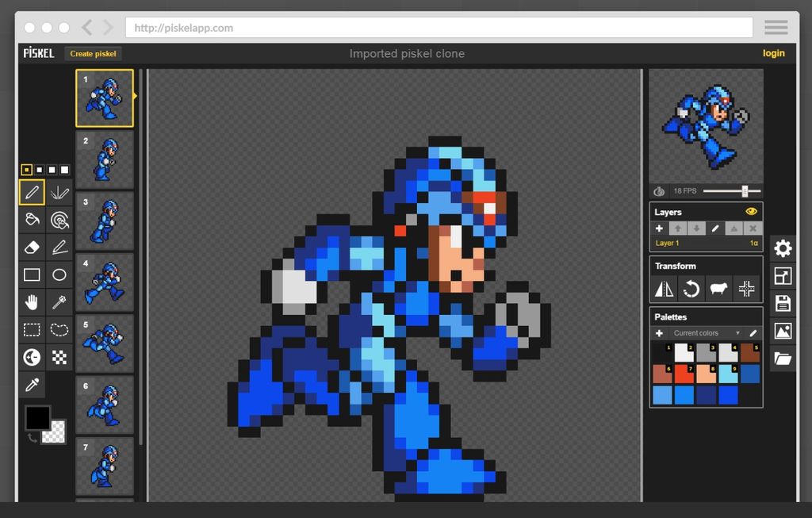Select the Pen tool
The height and width of the screenshot is (518, 812).
(x=32, y=193)
